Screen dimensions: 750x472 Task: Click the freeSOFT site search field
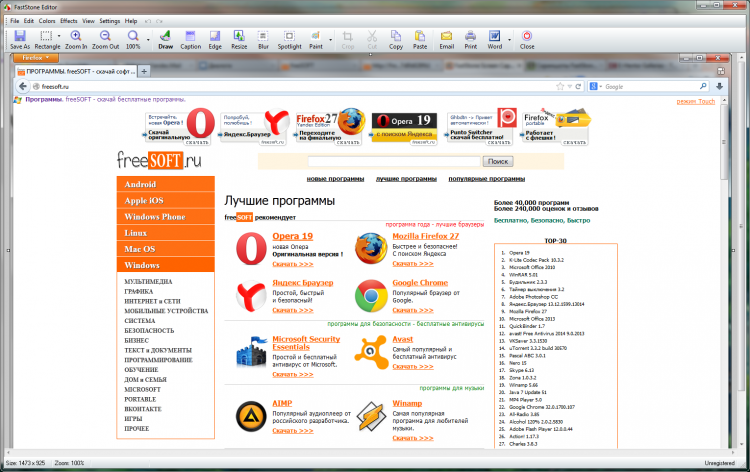394,162
